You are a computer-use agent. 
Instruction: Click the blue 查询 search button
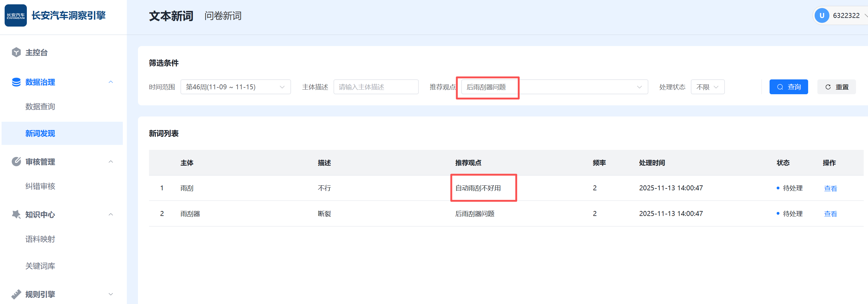click(788, 87)
